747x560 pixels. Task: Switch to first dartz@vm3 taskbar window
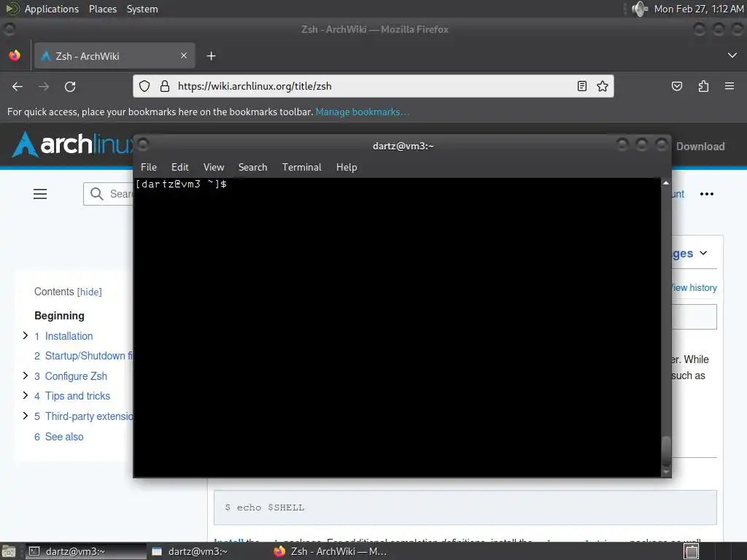[x=85, y=551]
